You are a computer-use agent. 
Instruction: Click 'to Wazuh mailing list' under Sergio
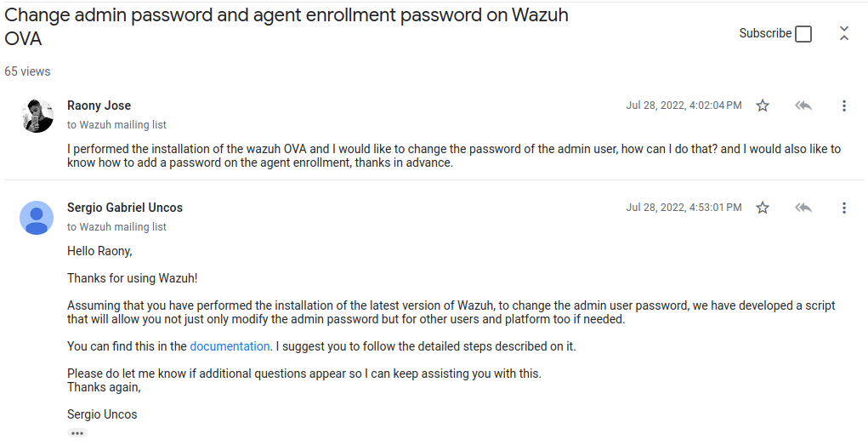[x=116, y=226]
